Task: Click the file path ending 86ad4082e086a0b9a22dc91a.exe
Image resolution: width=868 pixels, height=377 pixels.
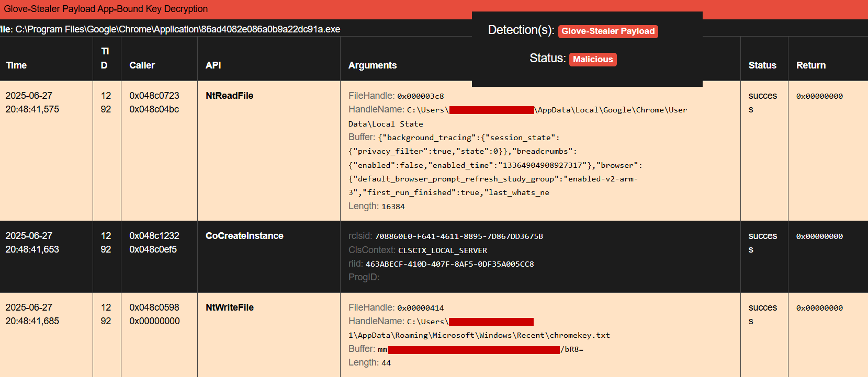Action: 178,29
